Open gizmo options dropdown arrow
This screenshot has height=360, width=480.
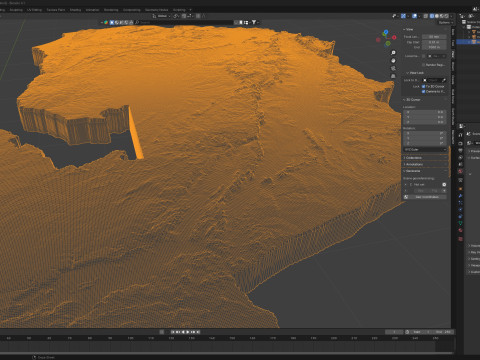[x=408, y=16]
